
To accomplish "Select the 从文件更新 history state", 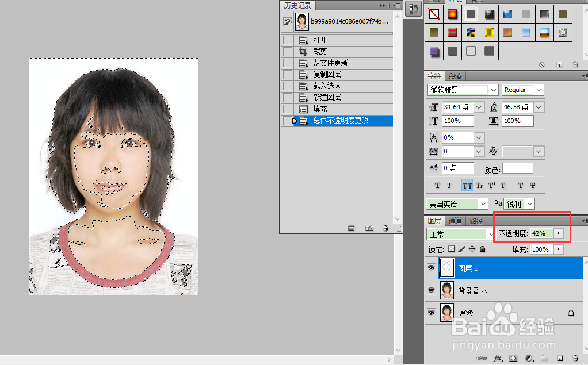I will [x=343, y=63].
